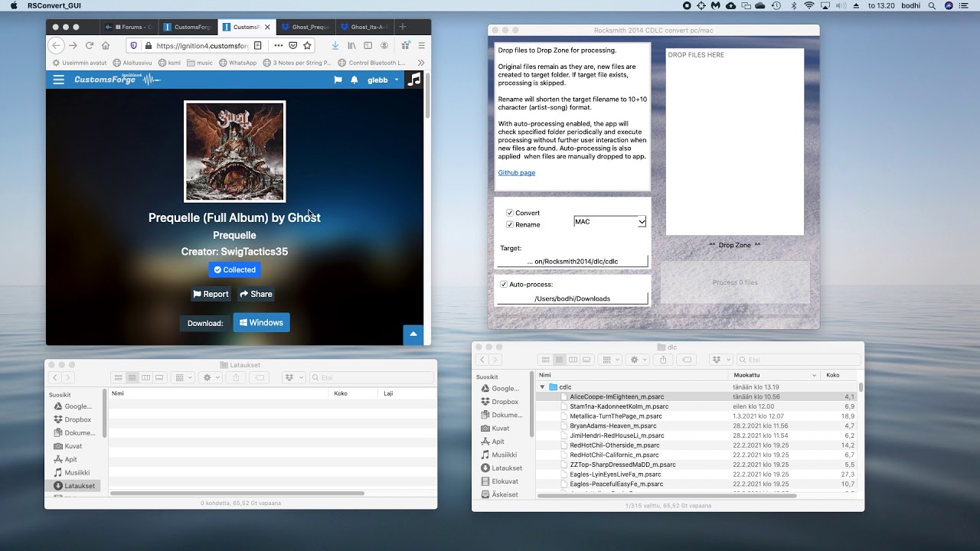Toggle the Firefox sidebar icon
Viewport: 980px width, 551px height.
click(368, 45)
